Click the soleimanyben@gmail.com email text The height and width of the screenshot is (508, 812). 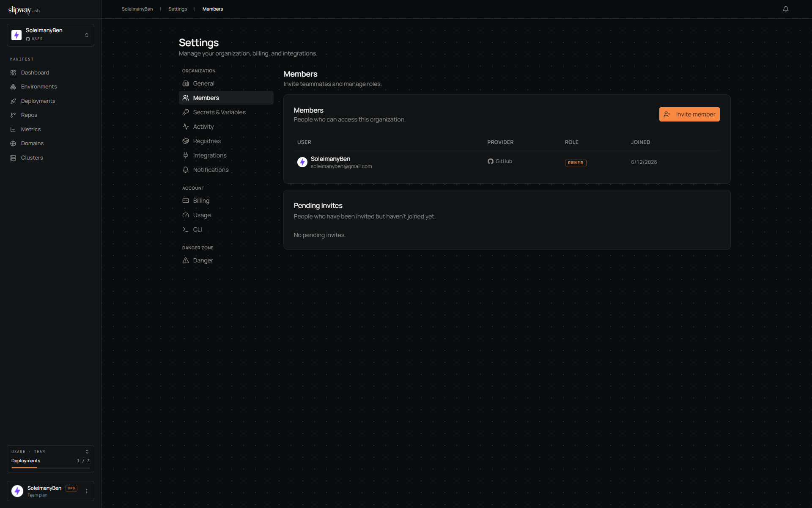coord(341,166)
